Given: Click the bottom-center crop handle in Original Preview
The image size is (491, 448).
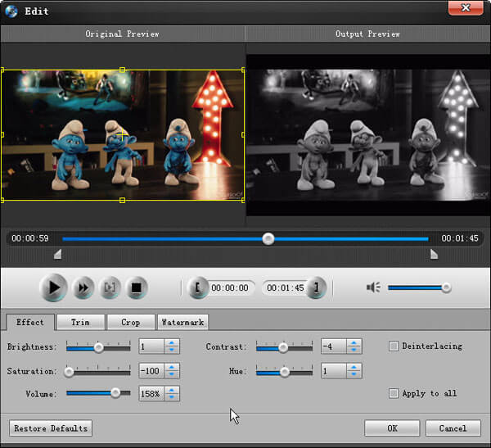Looking at the screenshot, I should (123, 200).
